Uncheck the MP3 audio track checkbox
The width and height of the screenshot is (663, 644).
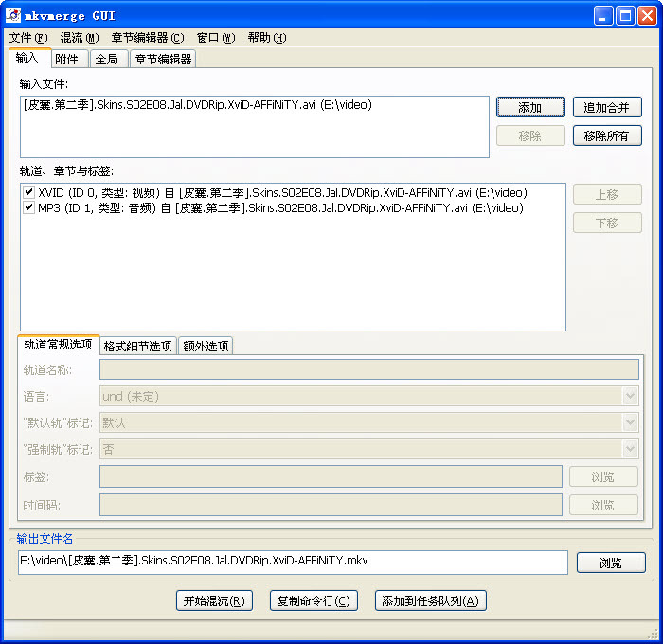[x=28, y=207]
